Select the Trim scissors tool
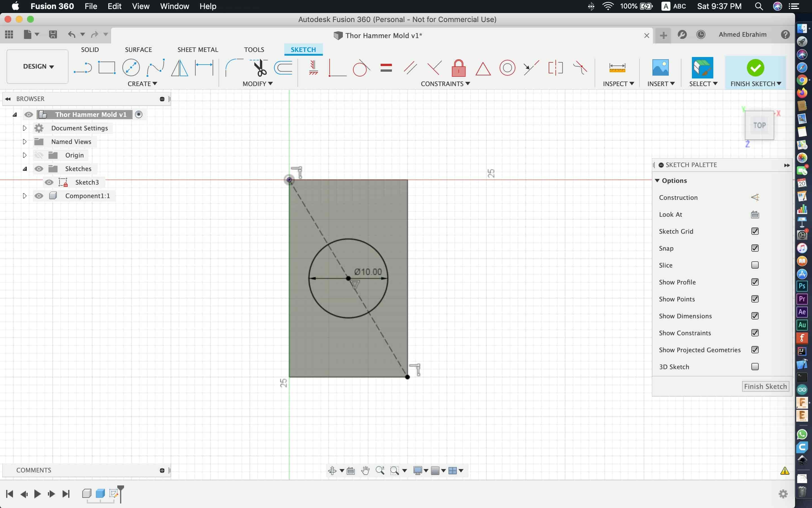This screenshot has height=508, width=812. point(259,68)
